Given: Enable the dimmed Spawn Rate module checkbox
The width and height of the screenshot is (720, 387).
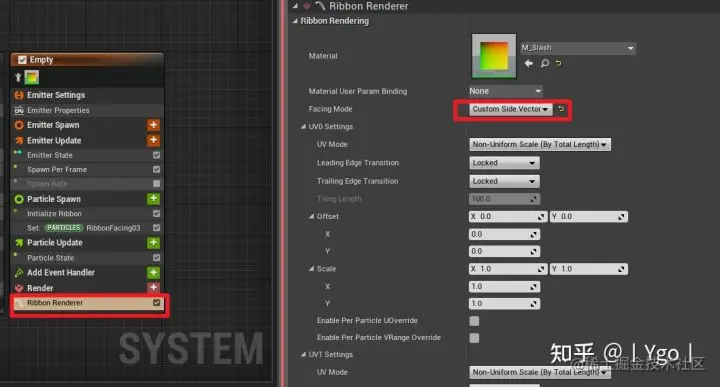Looking at the screenshot, I should click(x=157, y=184).
